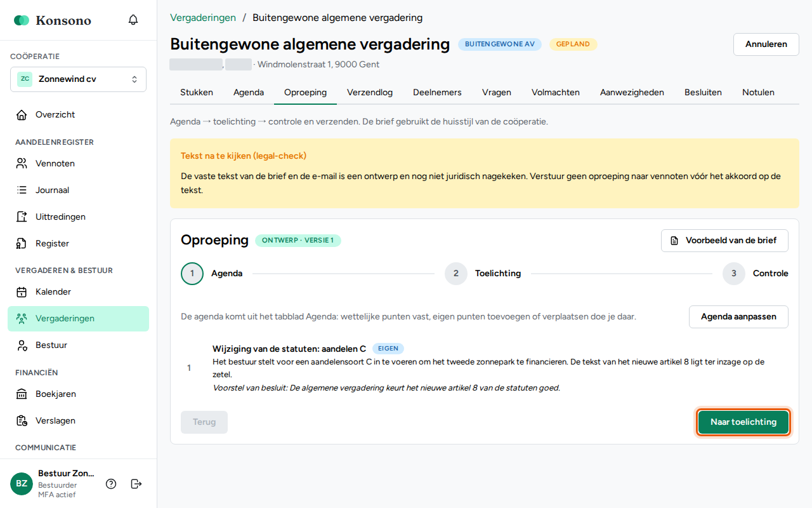Open the Besluiten tab
This screenshot has height=508, width=812.
pos(703,93)
